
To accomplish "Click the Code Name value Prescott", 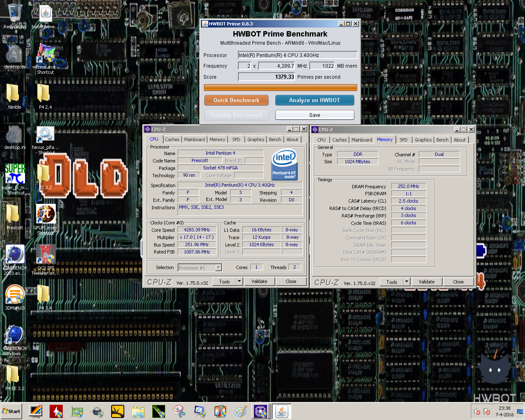I will (200, 160).
